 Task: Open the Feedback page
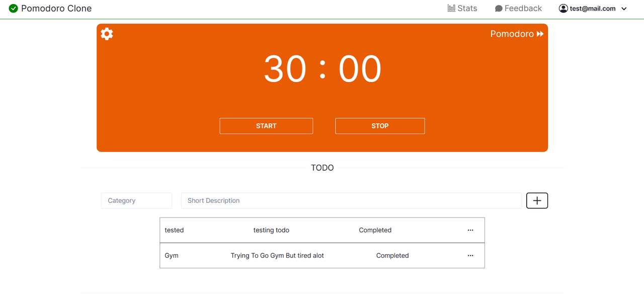click(518, 8)
